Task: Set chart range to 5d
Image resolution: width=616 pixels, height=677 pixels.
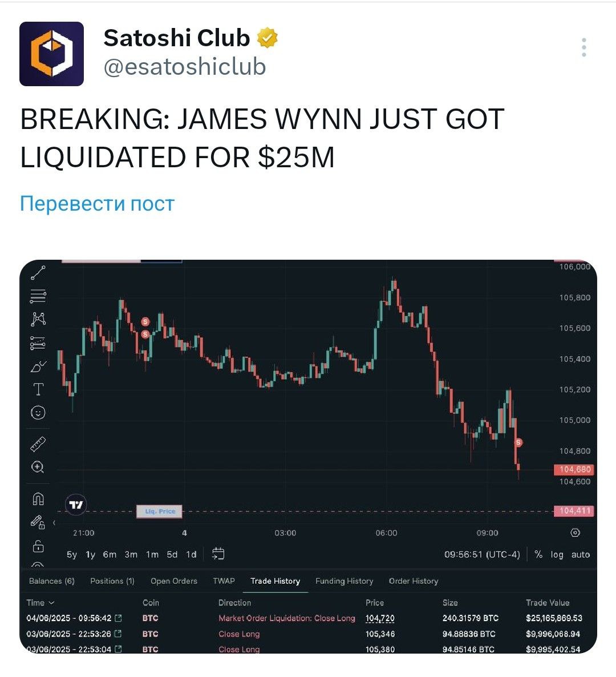Action: pos(172,554)
